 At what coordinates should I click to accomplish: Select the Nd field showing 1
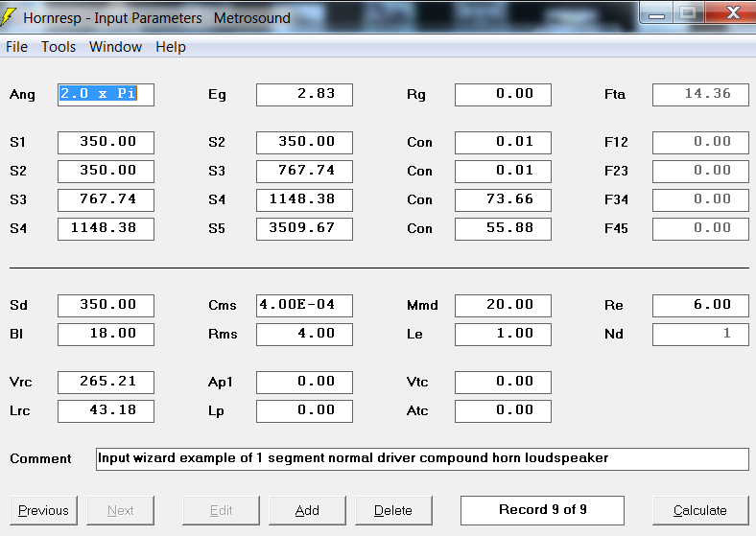[700, 335]
